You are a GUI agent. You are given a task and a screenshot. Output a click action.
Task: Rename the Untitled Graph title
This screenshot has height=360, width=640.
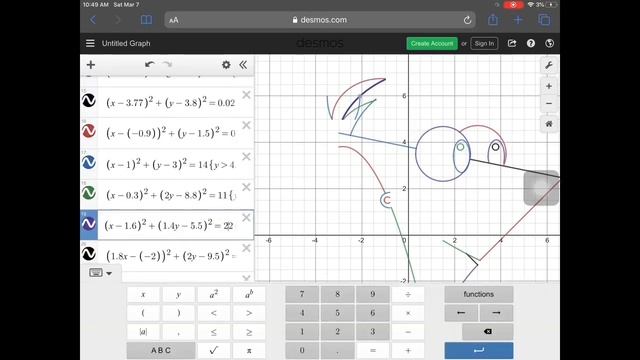click(126, 43)
